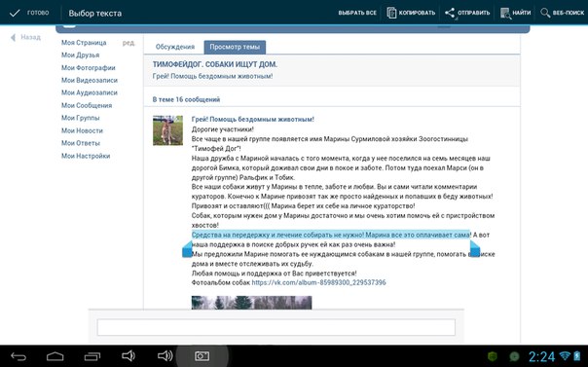Image resolution: width=588 pixels, height=367 pixels.
Task: Tap the Отправить share icon
Action: [x=450, y=13]
